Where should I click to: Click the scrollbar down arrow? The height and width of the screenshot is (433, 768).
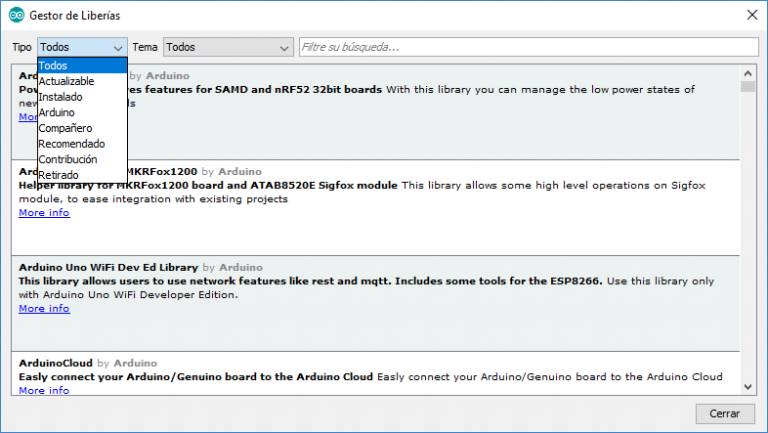coord(747,386)
